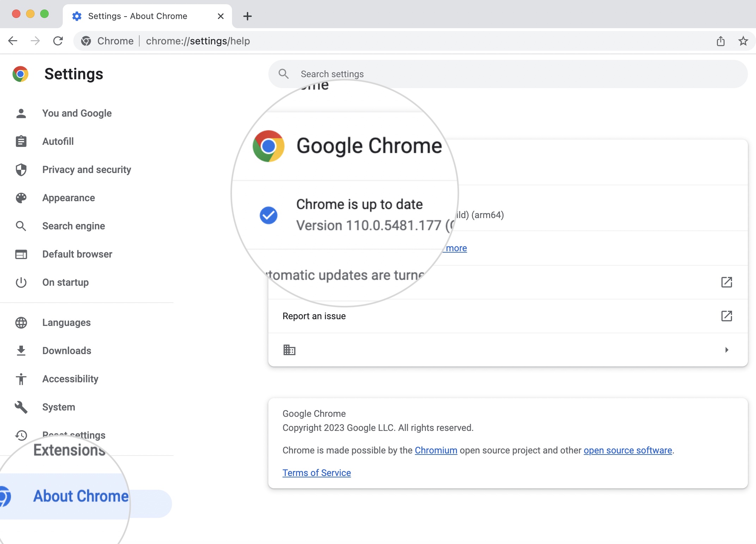Viewport: 756px width, 544px height.
Task: Click the Copyright 2023 Google LLC text
Action: [378, 428]
